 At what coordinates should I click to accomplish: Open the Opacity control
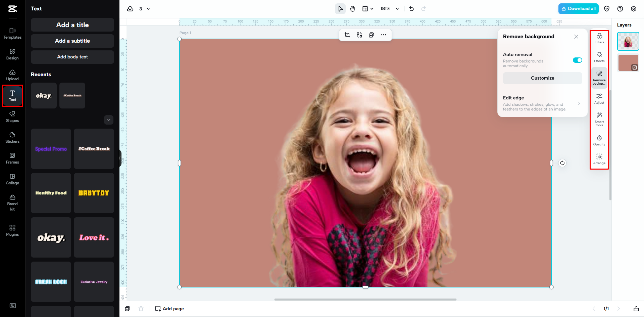coord(599,140)
